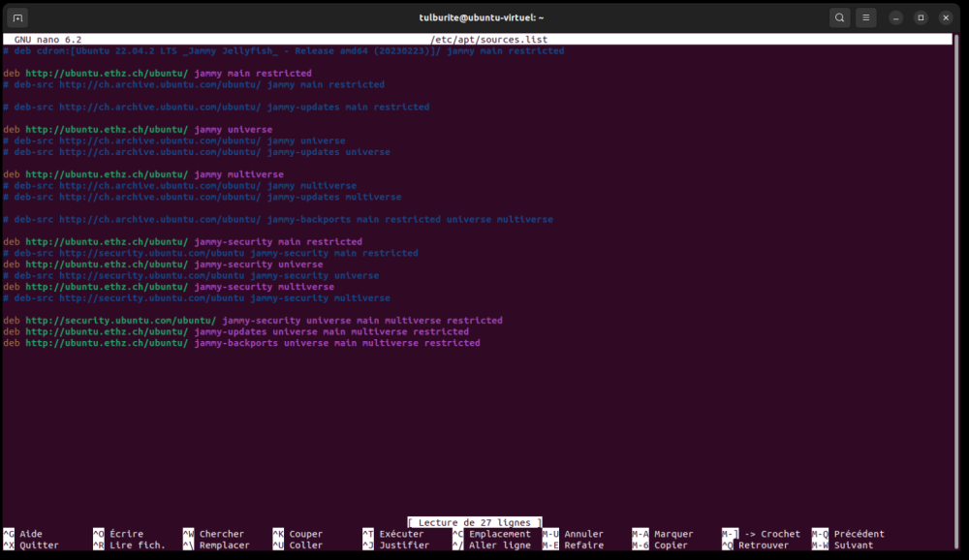Click the M-A Marquer shortcut
Image resolution: width=969 pixels, height=560 pixels.
coord(663,534)
